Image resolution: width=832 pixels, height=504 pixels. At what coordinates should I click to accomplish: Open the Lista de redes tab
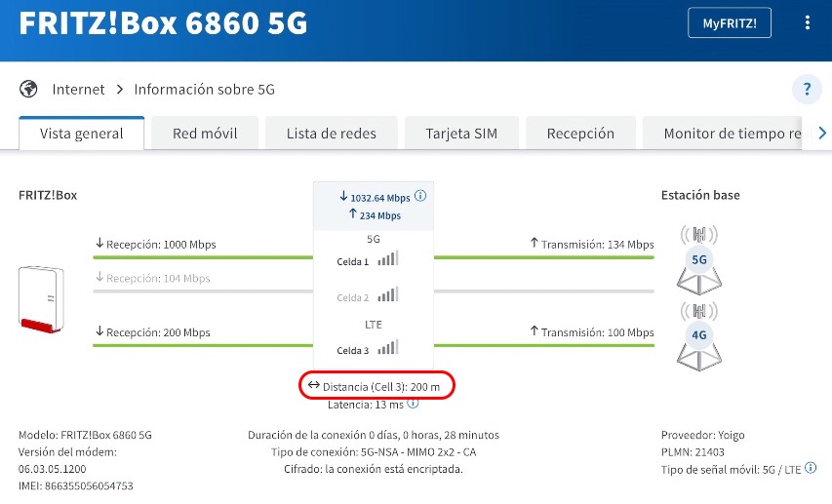click(331, 134)
